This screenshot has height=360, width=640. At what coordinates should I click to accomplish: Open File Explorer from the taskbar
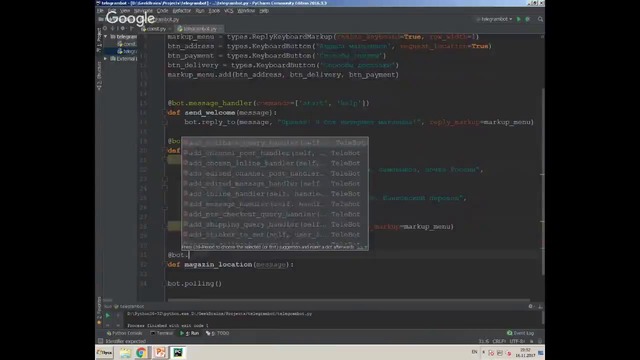(x=125, y=353)
